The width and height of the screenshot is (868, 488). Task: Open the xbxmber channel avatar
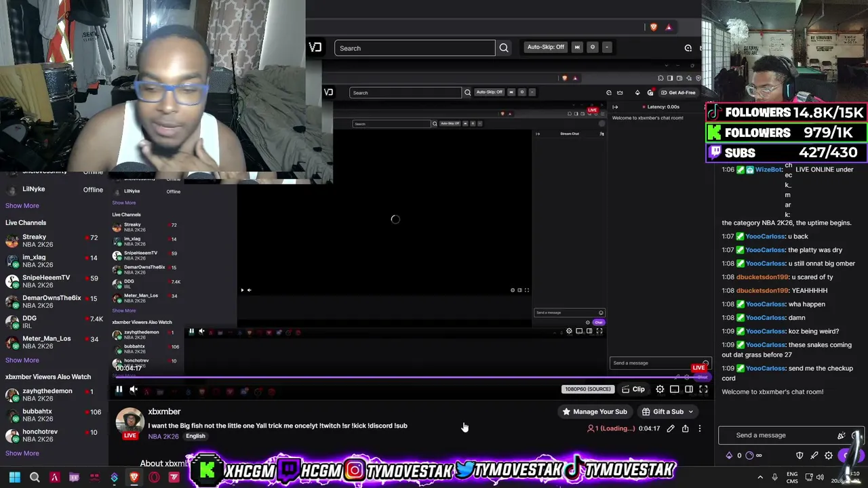click(x=130, y=422)
